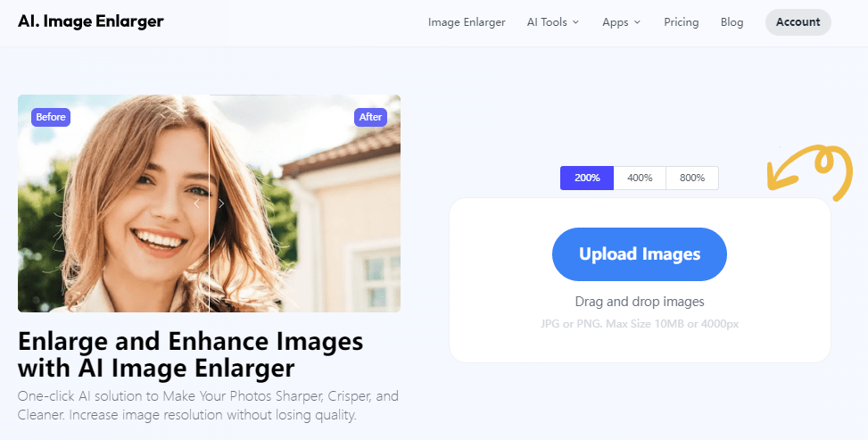This screenshot has height=440, width=868.
Task: Click the left arrow on comparison handle
Action: [x=197, y=203]
